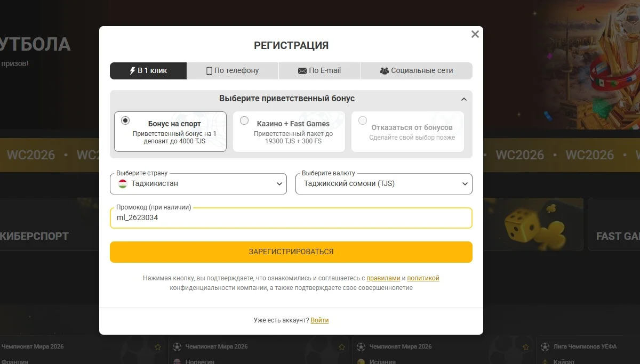Close the registration dialog with the X
This screenshot has width=640, height=364.
(475, 34)
